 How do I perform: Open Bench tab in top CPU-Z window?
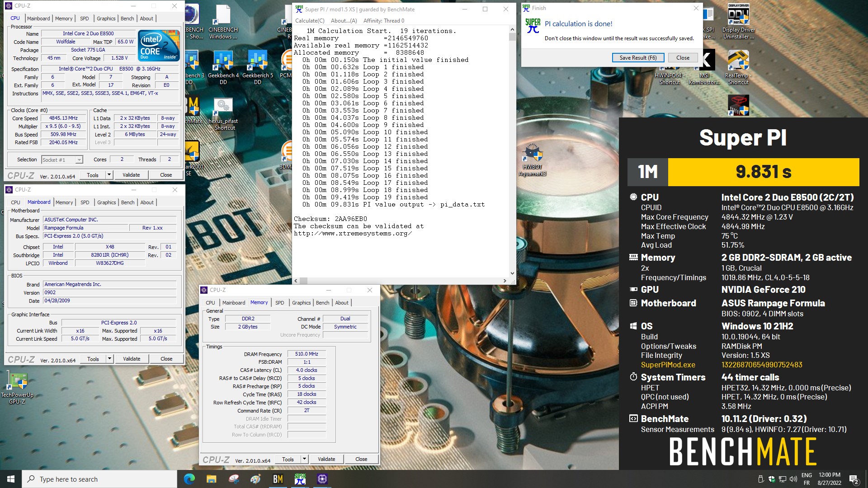pos(127,19)
